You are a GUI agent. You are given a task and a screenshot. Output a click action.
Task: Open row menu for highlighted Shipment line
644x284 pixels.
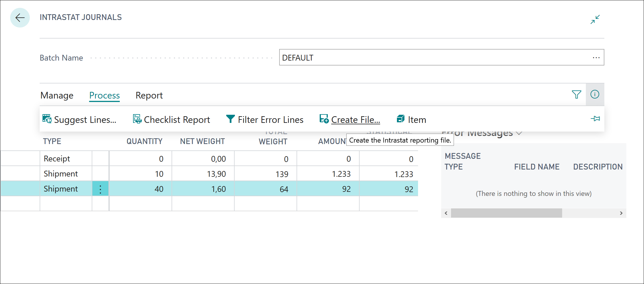(x=100, y=189)
